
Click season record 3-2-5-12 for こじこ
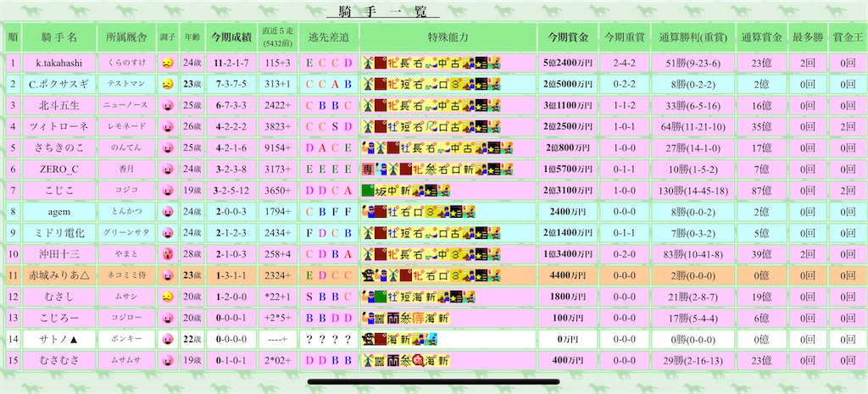(x=231, y=191)
